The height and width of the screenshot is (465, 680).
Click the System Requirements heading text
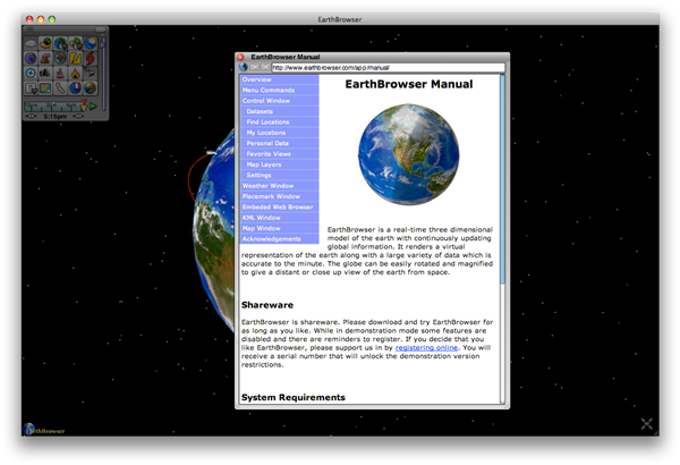coord(293,397)
